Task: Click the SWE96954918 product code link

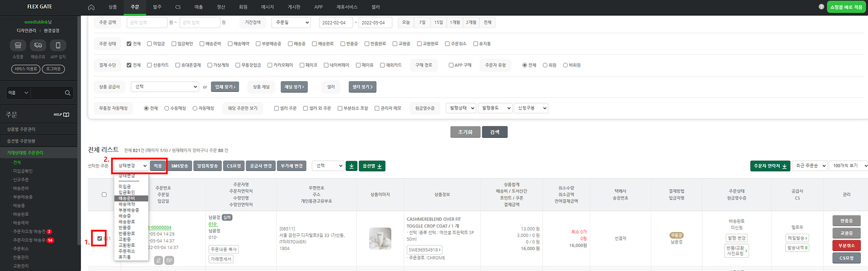Action: tap(424, 250)
